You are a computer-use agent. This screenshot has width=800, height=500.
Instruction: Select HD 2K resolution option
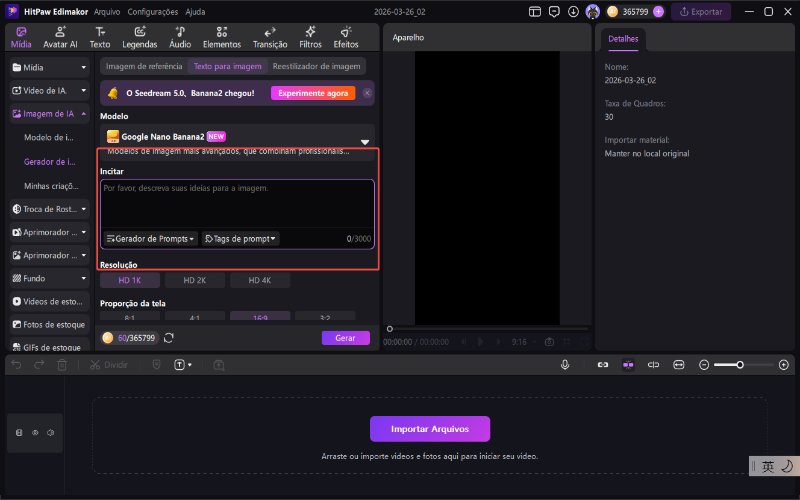coord(194,281)
